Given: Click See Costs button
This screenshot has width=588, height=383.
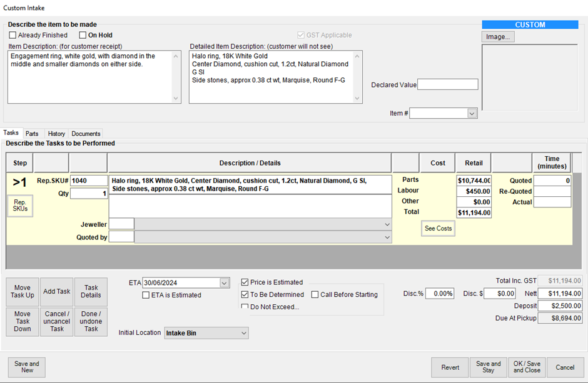Looking at the screenshot, I should 438,229.
